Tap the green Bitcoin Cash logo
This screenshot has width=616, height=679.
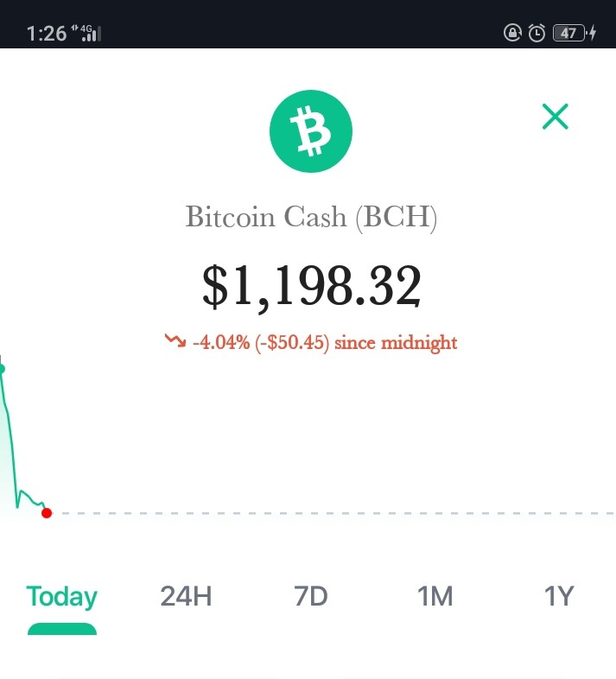pos(311,131)
